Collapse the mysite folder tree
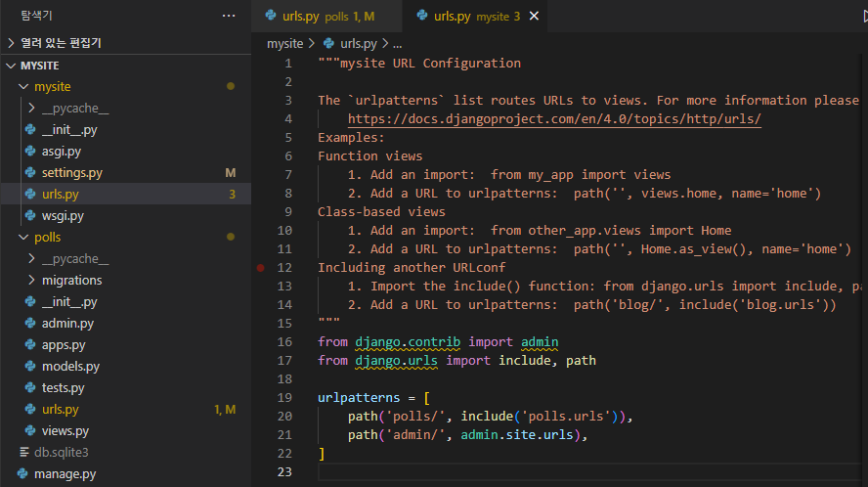This screenshot has width=868, height=487. click(x=23, y=86)
